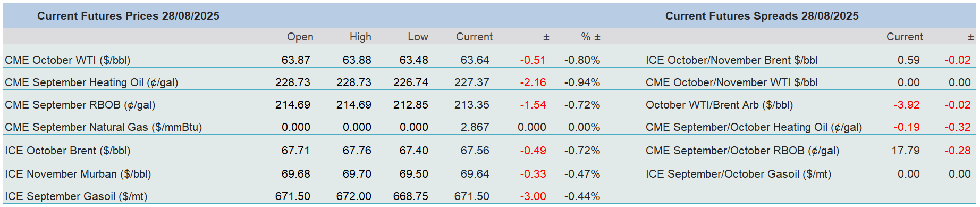Click the Current Futures Prices 28/08/2025 heading

pyautogui.click(x=128, y=16)
